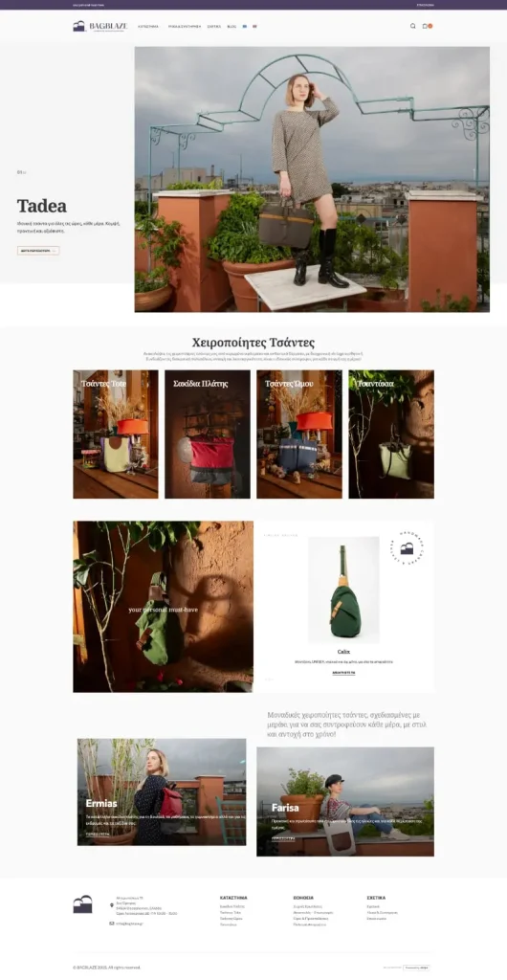Click the BAGBLAZE logo in the header
507x980 pixels.
point(99,26)
